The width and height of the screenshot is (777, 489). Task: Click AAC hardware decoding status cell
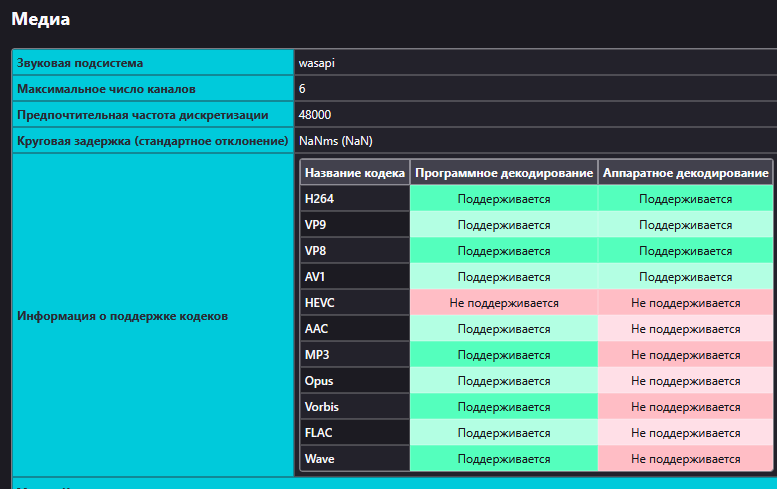[686, 329]
